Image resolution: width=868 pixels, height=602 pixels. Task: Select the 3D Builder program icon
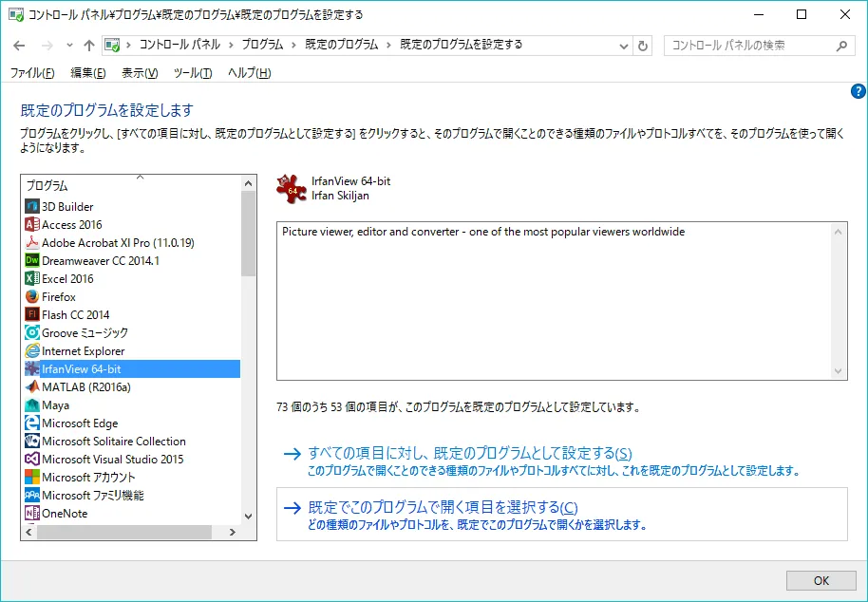pos(32,207)
